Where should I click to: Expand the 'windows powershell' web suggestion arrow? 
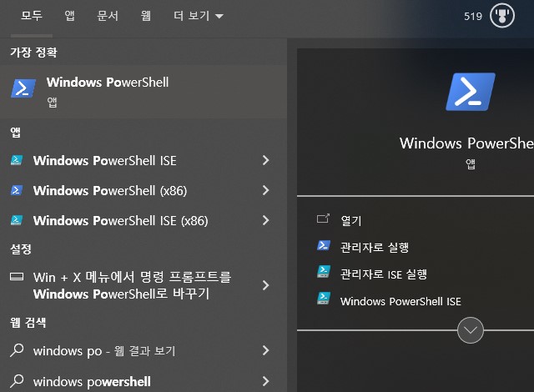[265, 381]
